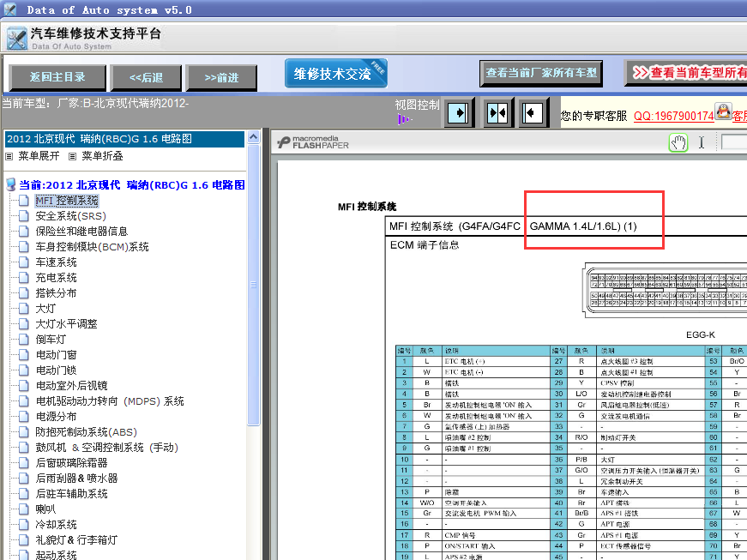Click the document icon beside 大灯
This screenshot has height=560, width=747.
pos(24,309)
